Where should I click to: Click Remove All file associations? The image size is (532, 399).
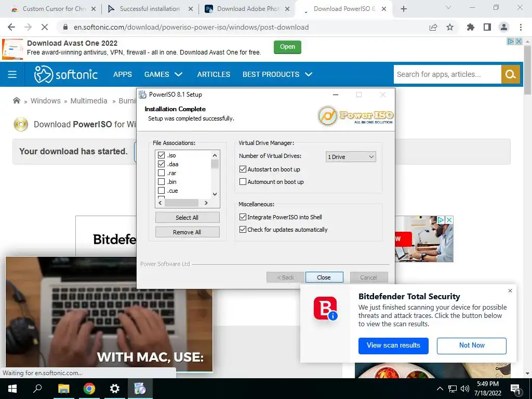187,232
